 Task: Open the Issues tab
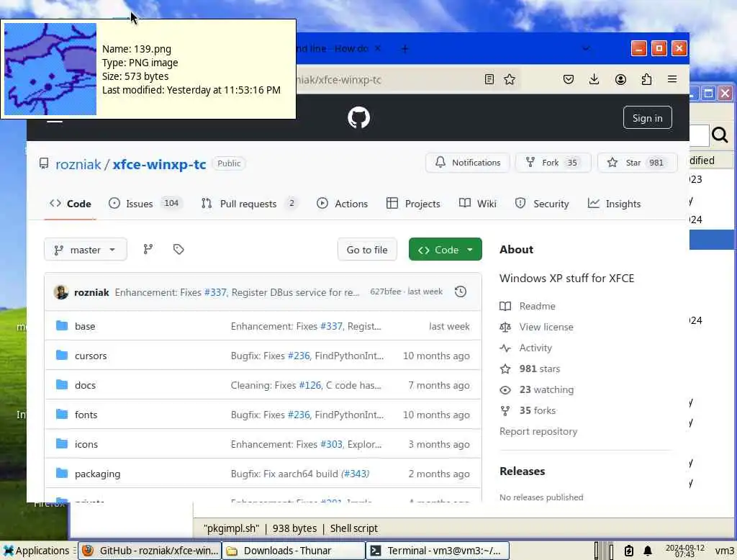click(x=145, y=204)
